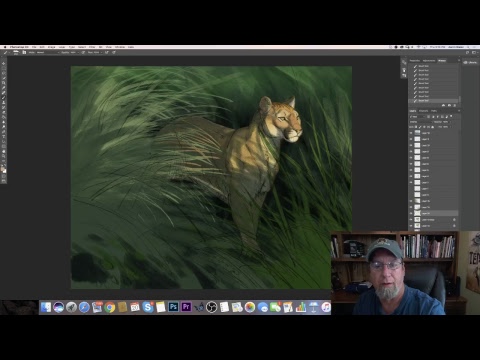The image size is (480, 360).
Task: Open the search icon in options bar
Action: coord(467,52)
